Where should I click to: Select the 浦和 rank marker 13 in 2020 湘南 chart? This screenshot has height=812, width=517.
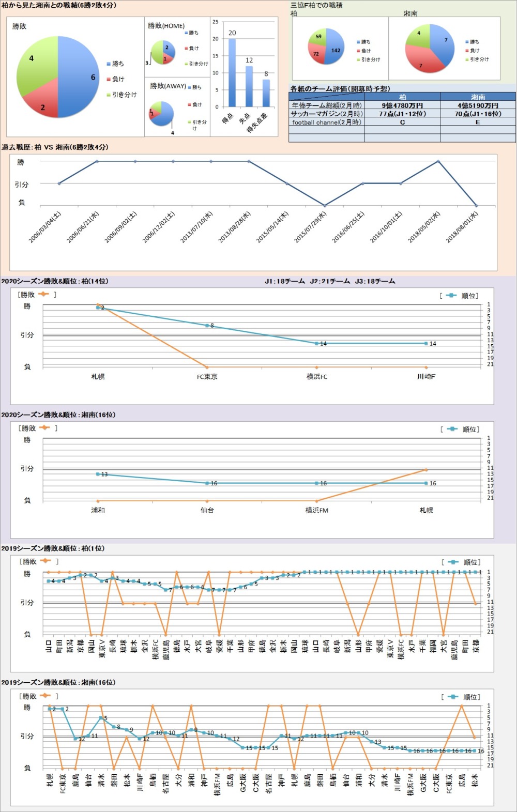[98, 474]
